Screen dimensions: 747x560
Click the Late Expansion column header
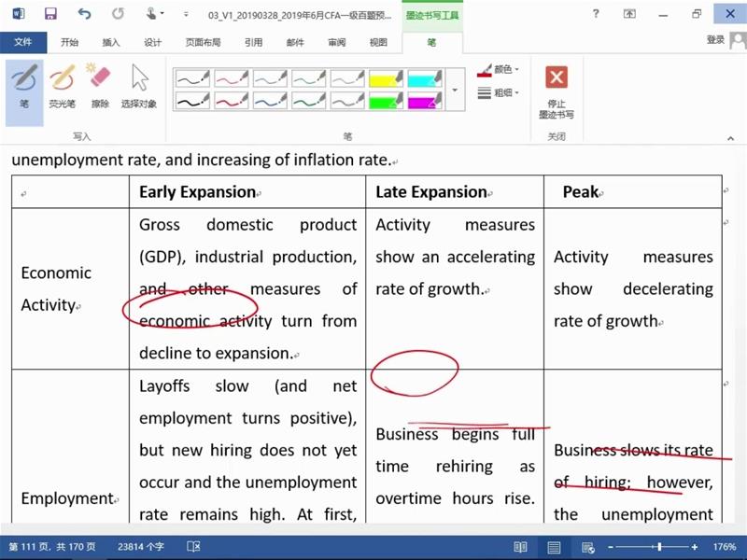click(431, 192)
